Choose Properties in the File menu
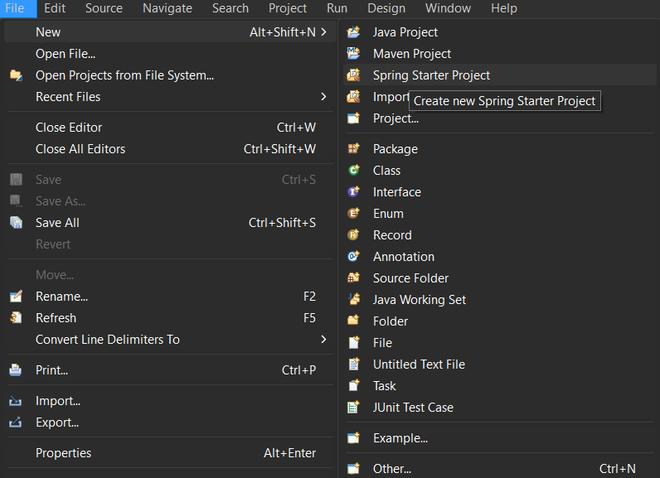The height and width of the screenshot is (478, 660). pos(63,453)
